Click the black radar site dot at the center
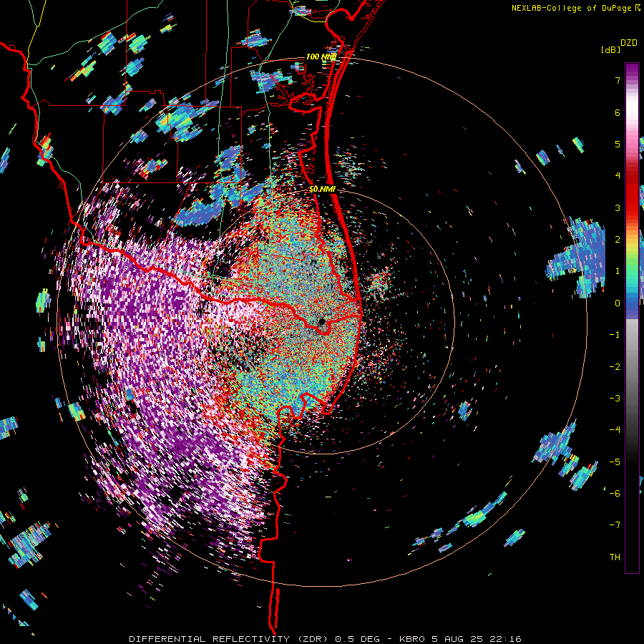 [321, 321]
